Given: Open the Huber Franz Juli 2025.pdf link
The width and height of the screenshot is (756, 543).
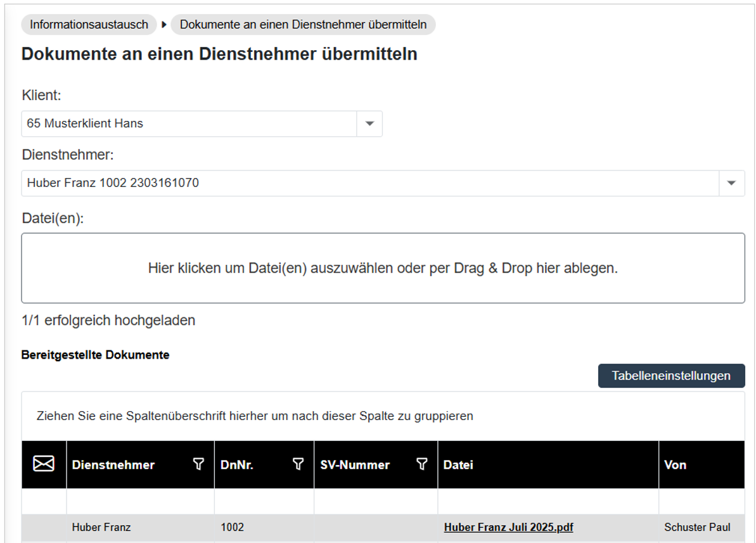Looking at the screenshot, I should [508, 527].
